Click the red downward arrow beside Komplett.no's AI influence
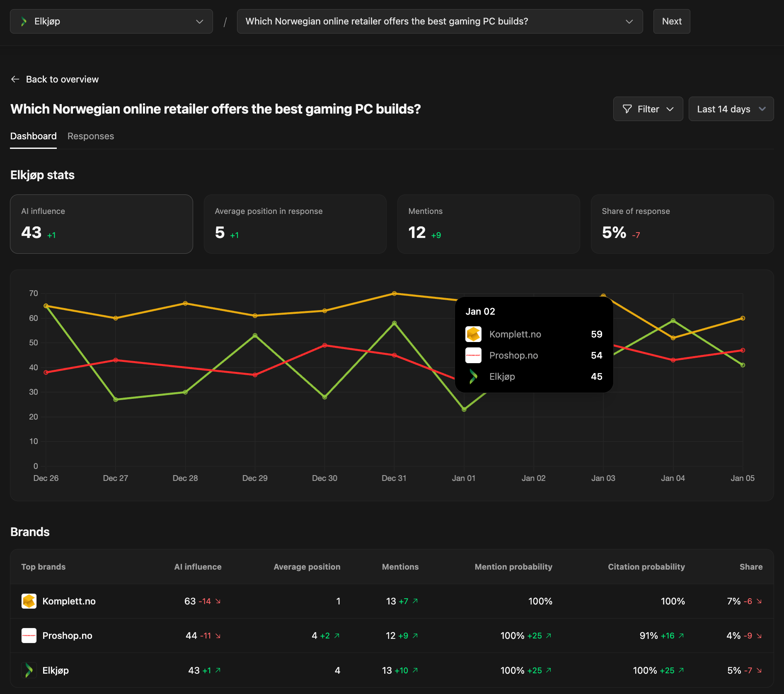This screenshot has height=694, width=784. click(218, 601)
